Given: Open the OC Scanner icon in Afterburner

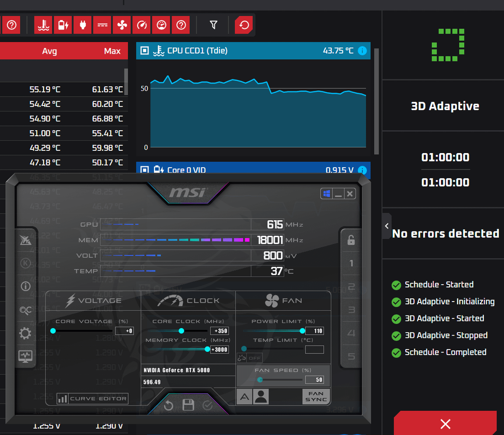Looking at the screenshot, I should click(25, 310).
